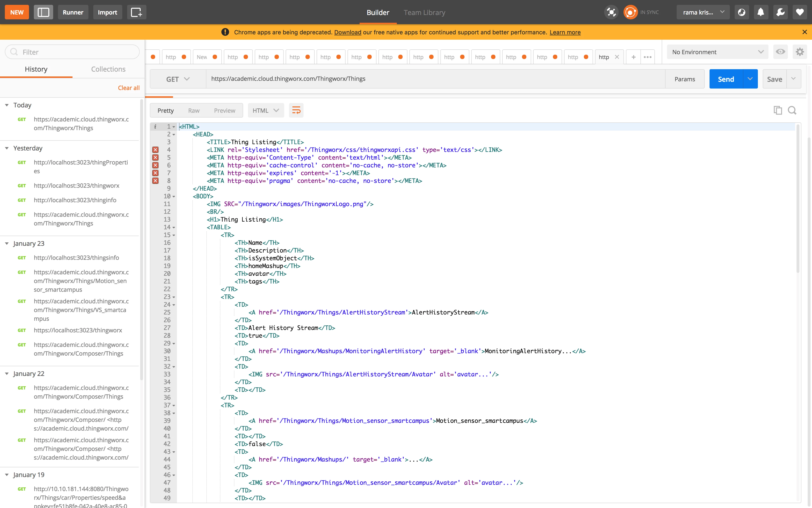Open history entry localhost:3023/thingProperties
This screenshot has height=508, width=812.
pyautogui.click(x=81, y=167)
